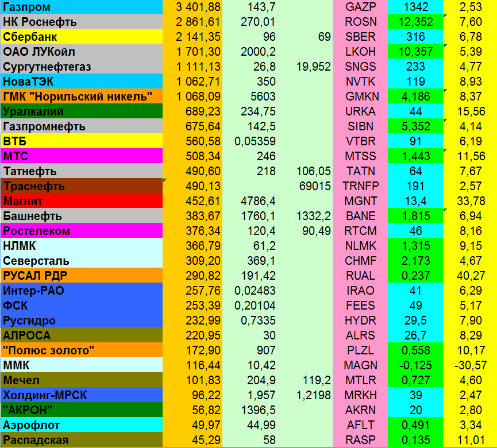
Task: Click the LKOH ticker cell
Action: [360, 51]
